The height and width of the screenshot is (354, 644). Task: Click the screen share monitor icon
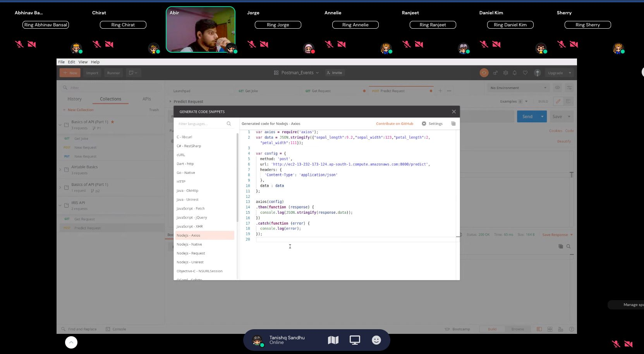click(x=355, y=340)
